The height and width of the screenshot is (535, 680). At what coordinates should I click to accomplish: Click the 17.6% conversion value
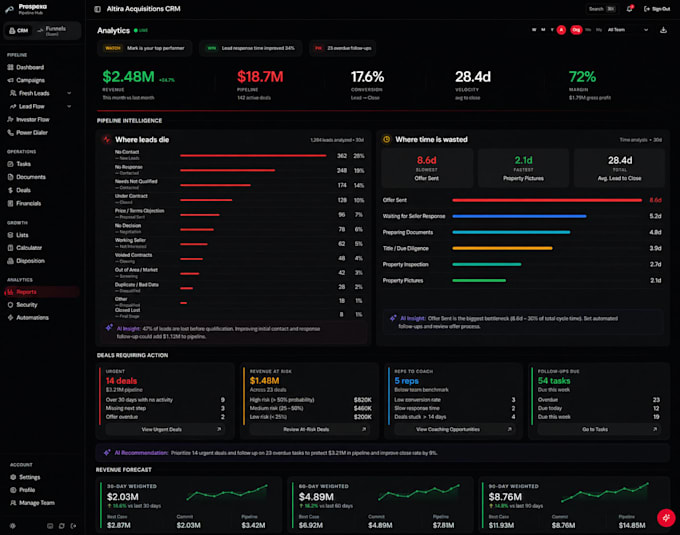(367, 77)
